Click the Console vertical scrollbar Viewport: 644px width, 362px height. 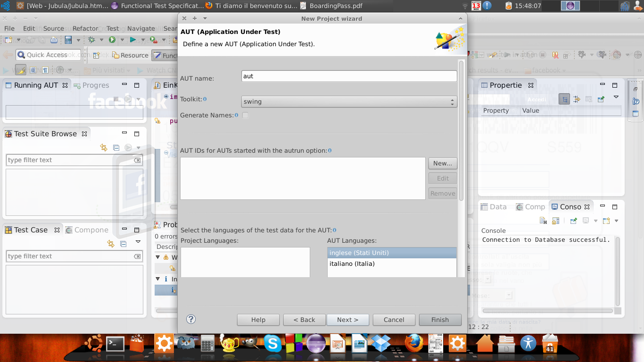(x=618, y=271)
